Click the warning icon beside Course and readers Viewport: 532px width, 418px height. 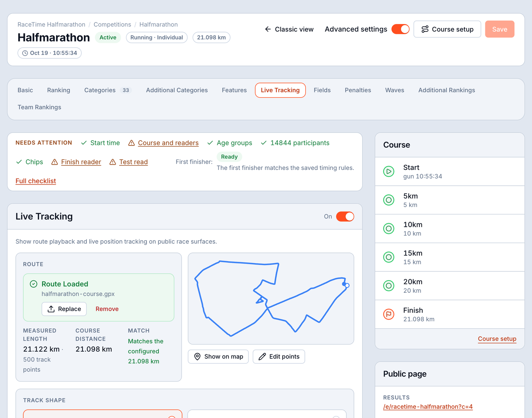pos(132,143)
